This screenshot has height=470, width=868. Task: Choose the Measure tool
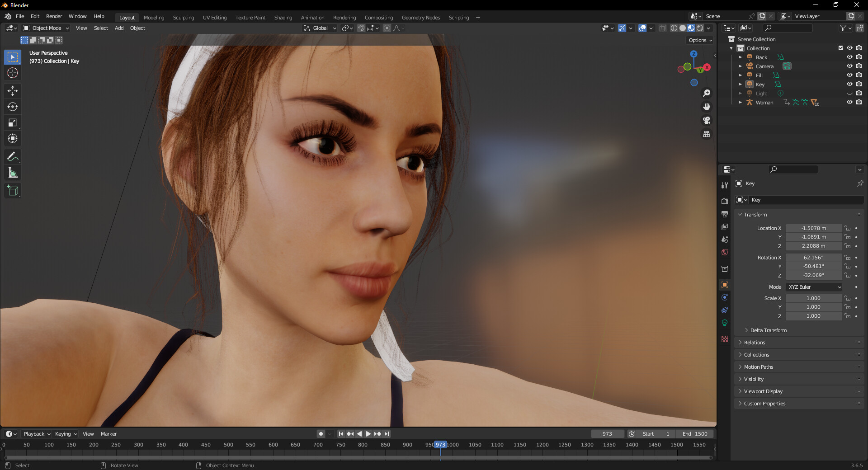[x=12, y=172]
